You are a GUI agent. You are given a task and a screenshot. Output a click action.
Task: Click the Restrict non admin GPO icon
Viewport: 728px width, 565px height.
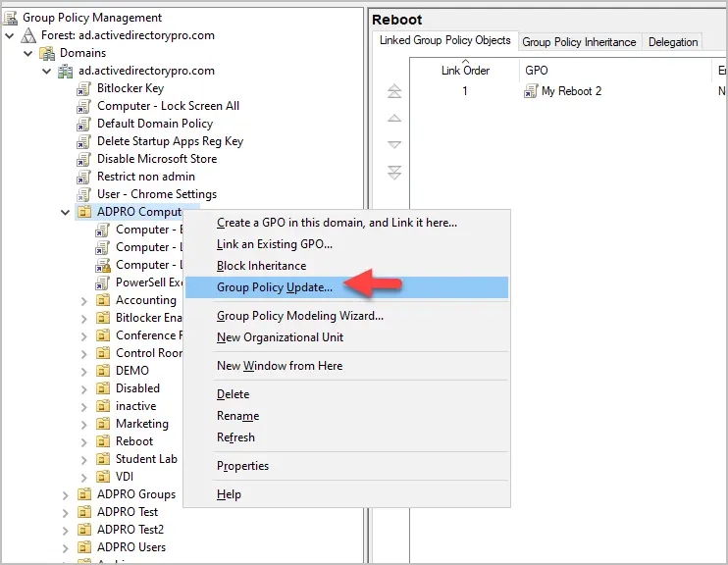point(84,177)
